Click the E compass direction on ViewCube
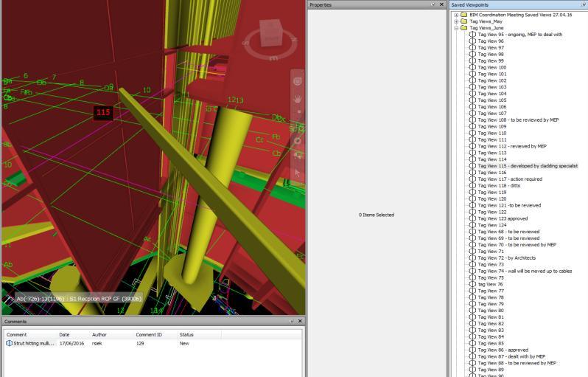This screenshot has height=377, width=588. (273, 58)
